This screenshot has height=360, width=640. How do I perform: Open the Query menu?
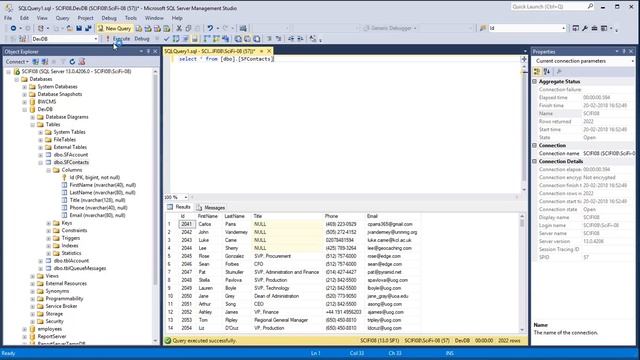(x=62, y=18)
